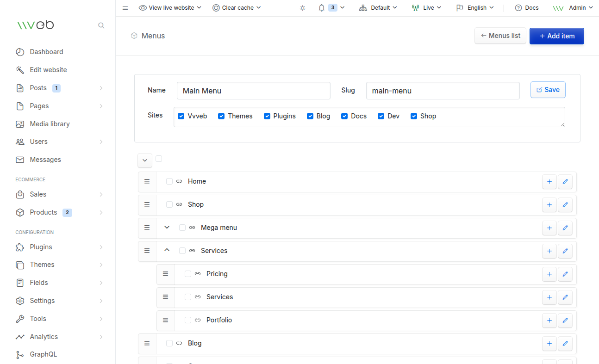Screen dimensions: 599x364
Task: Expand the Mega menu item chevron
Action: [167, 228]
